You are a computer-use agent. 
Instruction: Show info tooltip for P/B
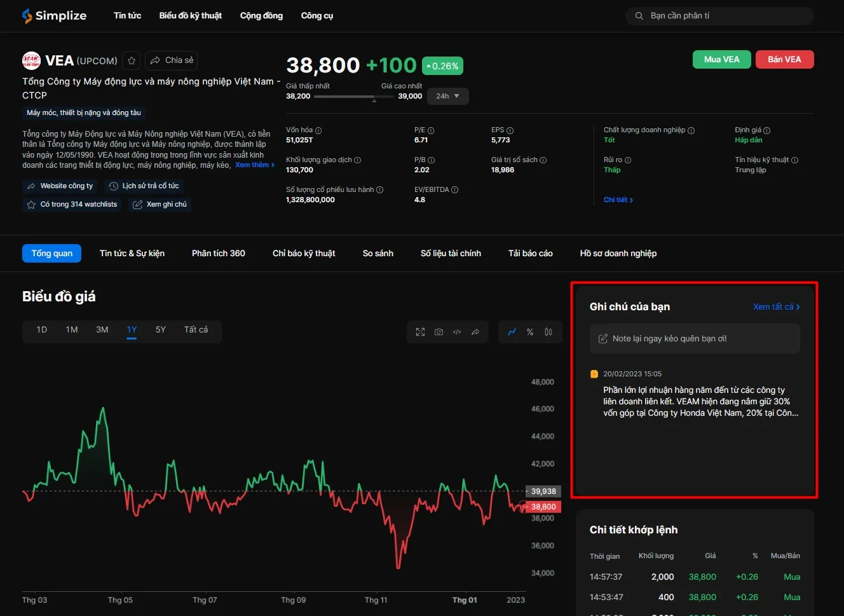(432, 160)
